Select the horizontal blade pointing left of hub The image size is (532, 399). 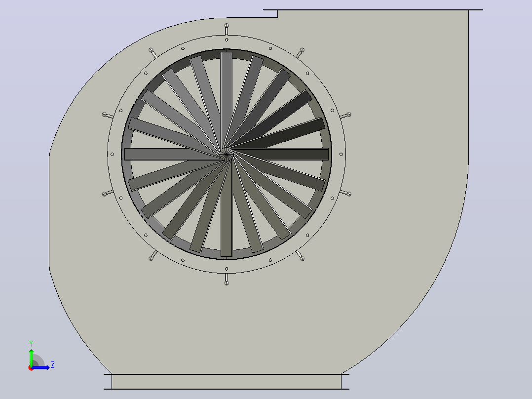point(172,154)
